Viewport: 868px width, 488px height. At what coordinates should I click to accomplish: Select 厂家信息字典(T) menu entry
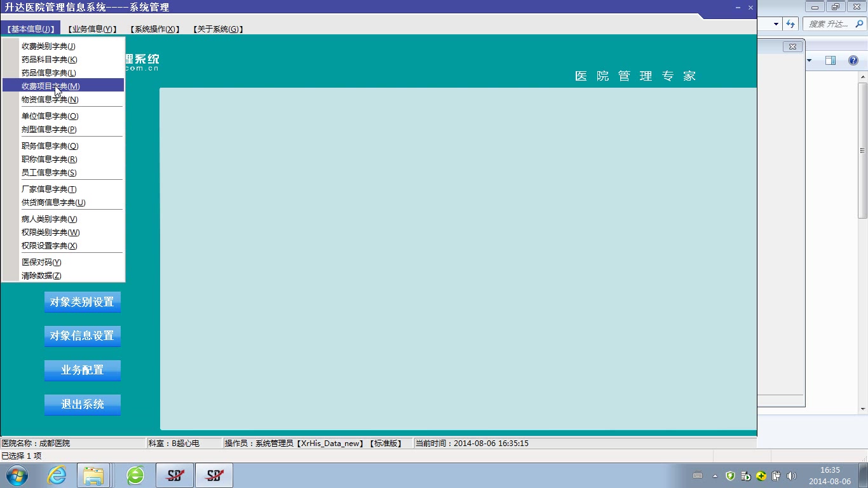pyautogui.click(x=63, y=189)
